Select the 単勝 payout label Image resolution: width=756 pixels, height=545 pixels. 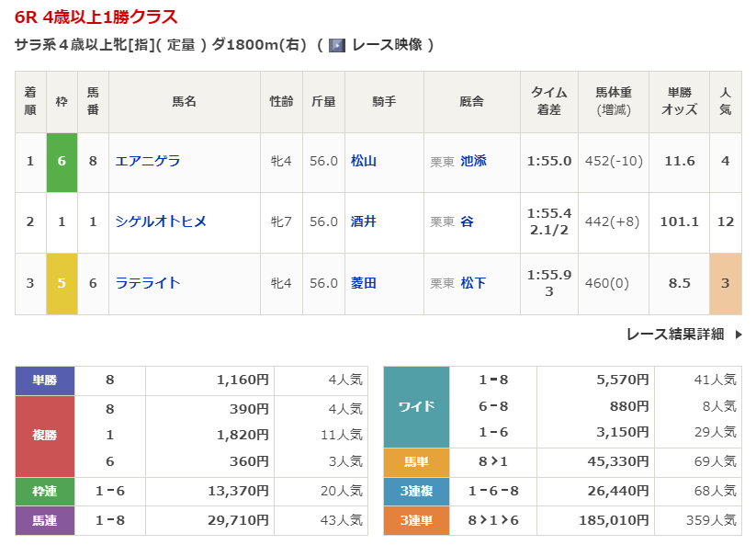[x=45, y=380]
